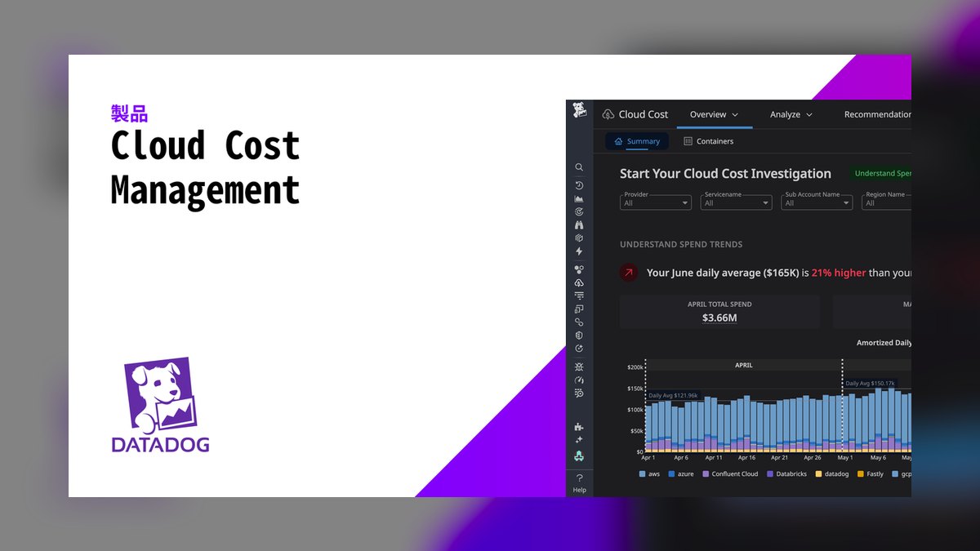Click the large Datadog logo on the slide
The width and height of the screenshot is (980, 551).
[161, 405]
